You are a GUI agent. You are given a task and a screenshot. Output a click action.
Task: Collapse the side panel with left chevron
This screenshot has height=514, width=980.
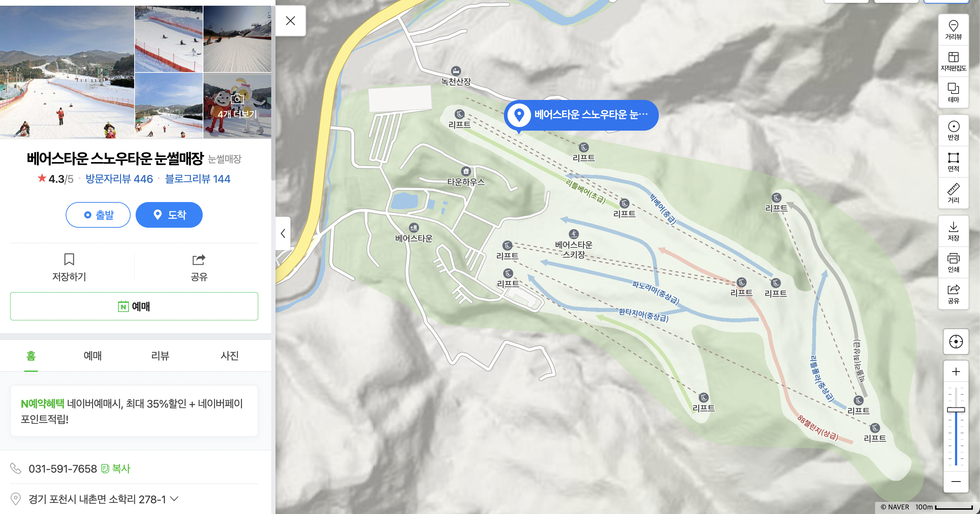coord(283,233)
